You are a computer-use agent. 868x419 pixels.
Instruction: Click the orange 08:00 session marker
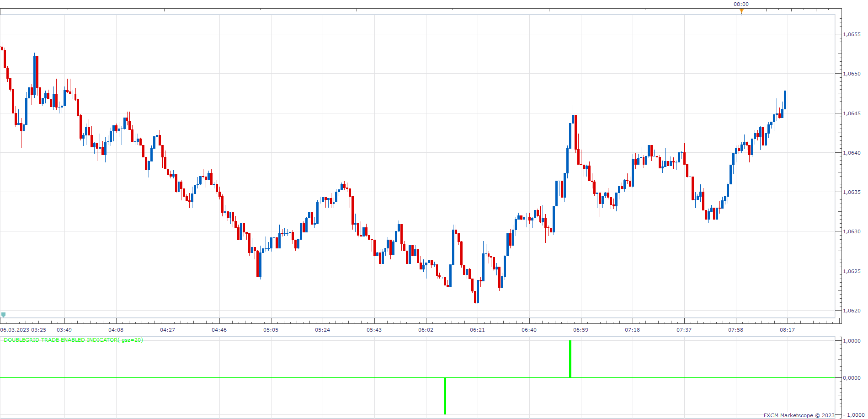[741, 11]
